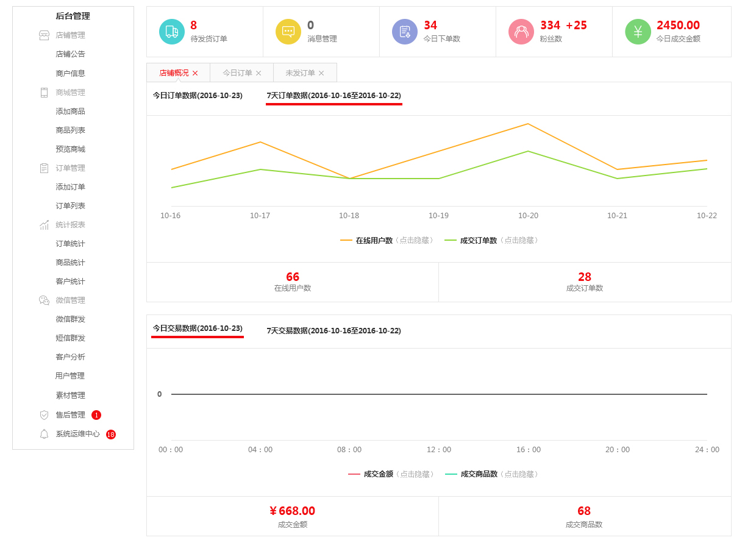Collapse the 统计报表 menu group
Screen dimensions: 756x543
[70, 225]
